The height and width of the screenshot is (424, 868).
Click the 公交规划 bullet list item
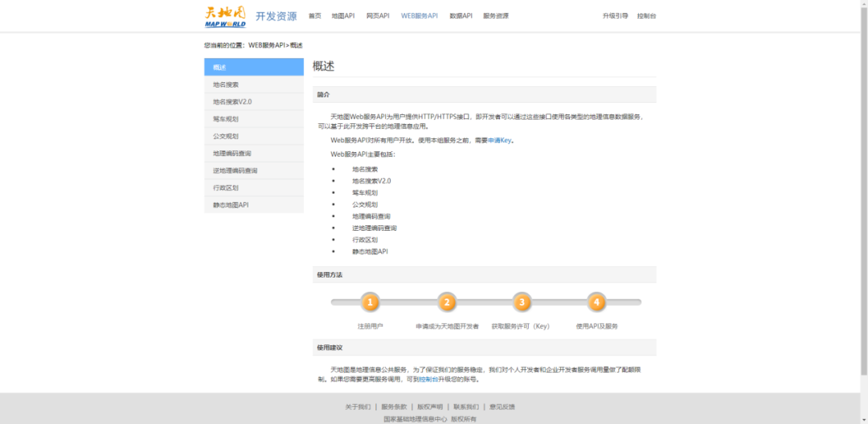[365, 204]
